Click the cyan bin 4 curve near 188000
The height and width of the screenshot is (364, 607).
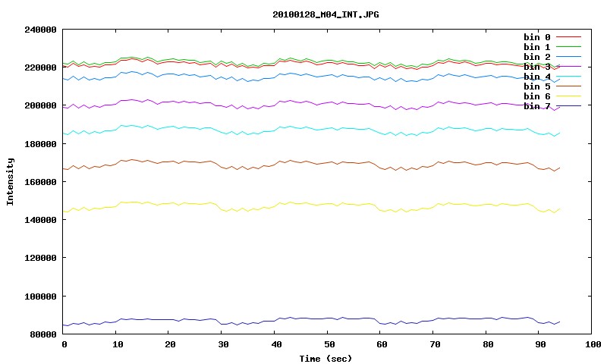click(x=310, y=128)
